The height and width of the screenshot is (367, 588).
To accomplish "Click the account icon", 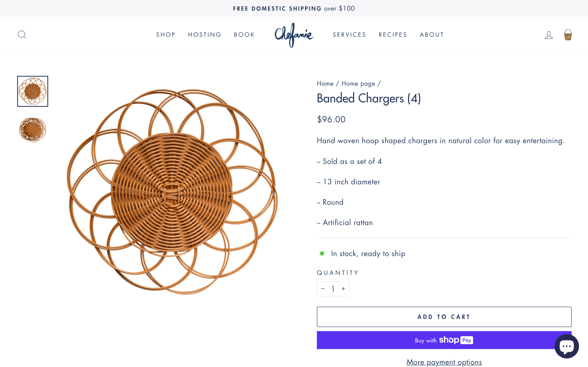I will coord(549,34).
